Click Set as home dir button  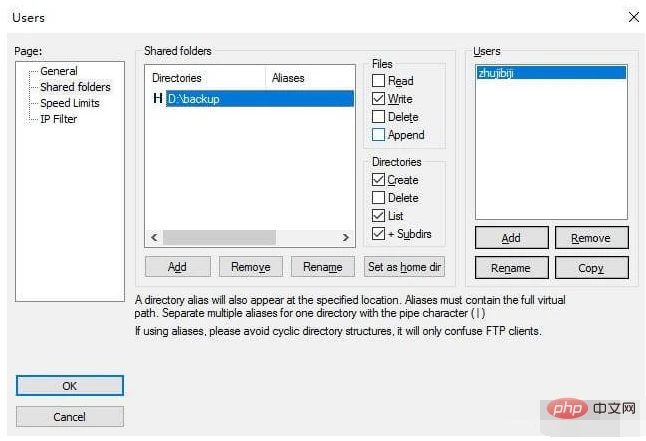pyautogui.click(x=404, y=267)
